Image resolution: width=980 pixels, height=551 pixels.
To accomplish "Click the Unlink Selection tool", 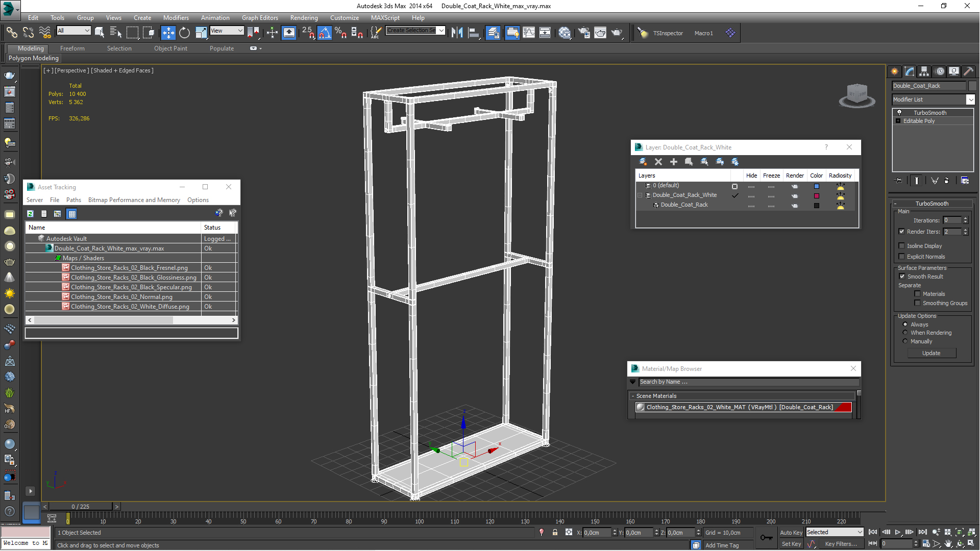I will click(x=28, y=33).
